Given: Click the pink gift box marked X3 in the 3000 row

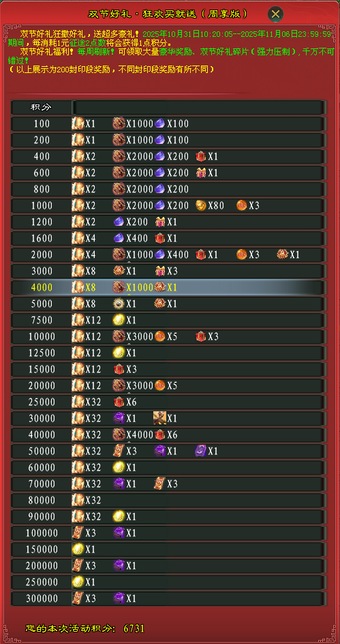Looking at the screenshot, I should [160, 271].
